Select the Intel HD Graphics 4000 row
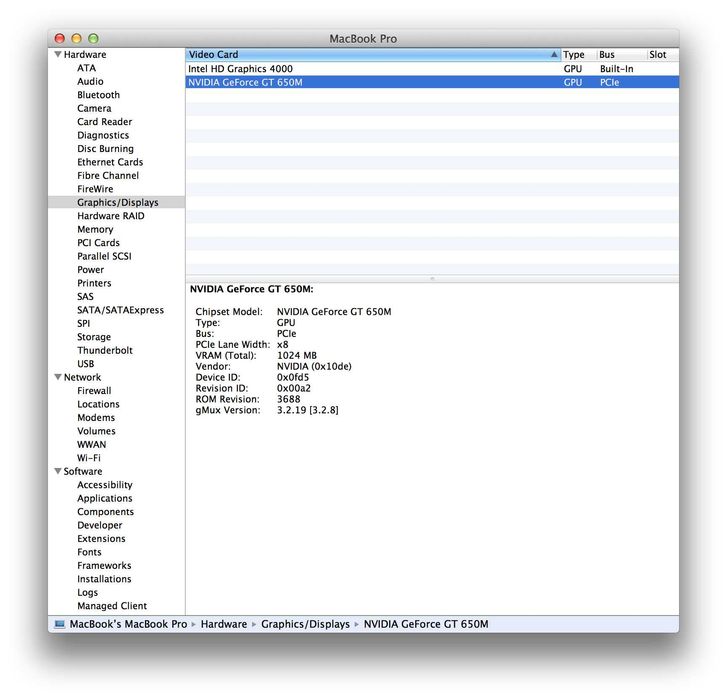The height and width of the screenshot is (699, 727). (432, 69)
